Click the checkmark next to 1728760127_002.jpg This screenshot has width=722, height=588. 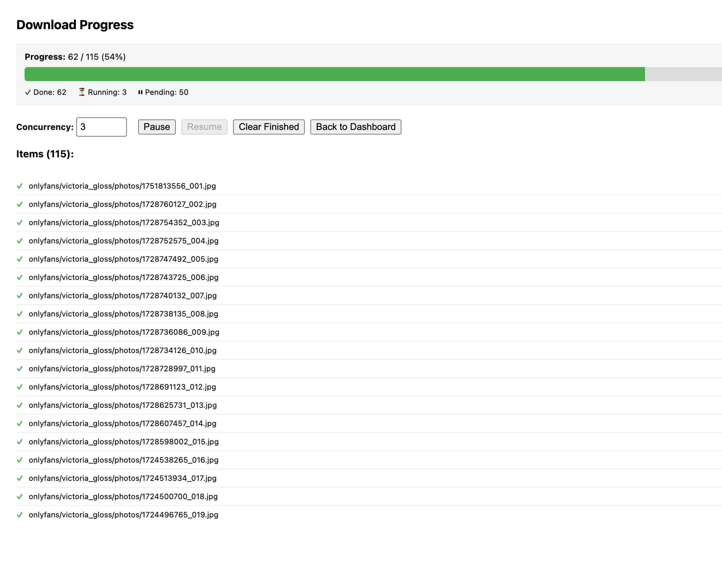[20, 204]
